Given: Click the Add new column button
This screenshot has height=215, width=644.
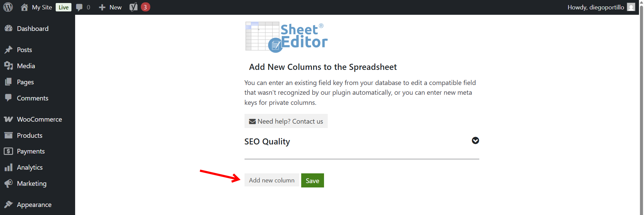Looking at the screenshot, I should [x=271, y=180].
